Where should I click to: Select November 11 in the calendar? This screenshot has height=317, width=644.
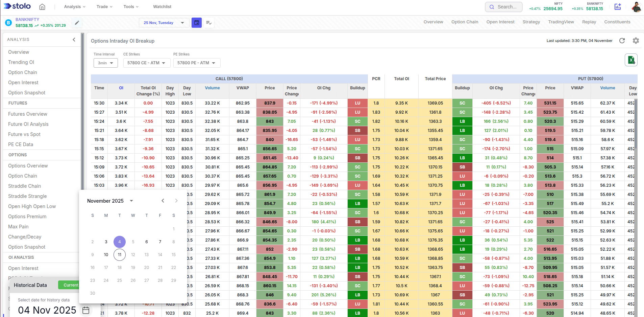pos(120,255)
